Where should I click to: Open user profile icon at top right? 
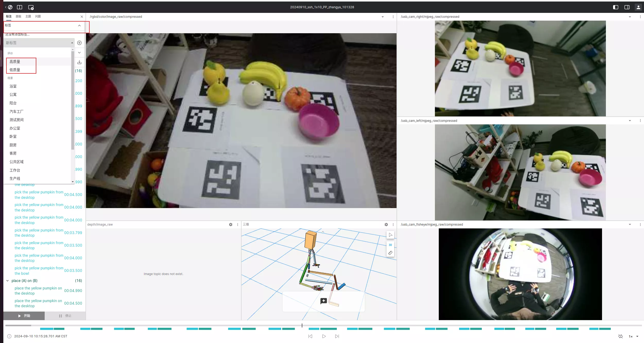click(638, 7)
